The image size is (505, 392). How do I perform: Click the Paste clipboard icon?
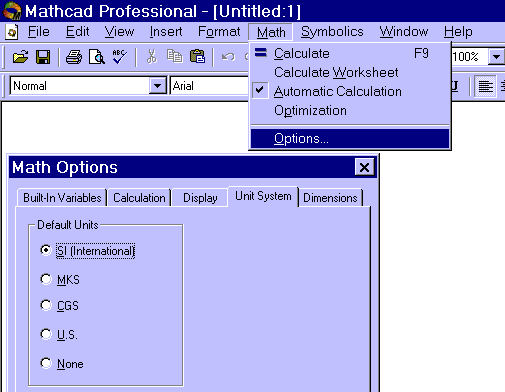pyautogui.click(x=197, y=56)
